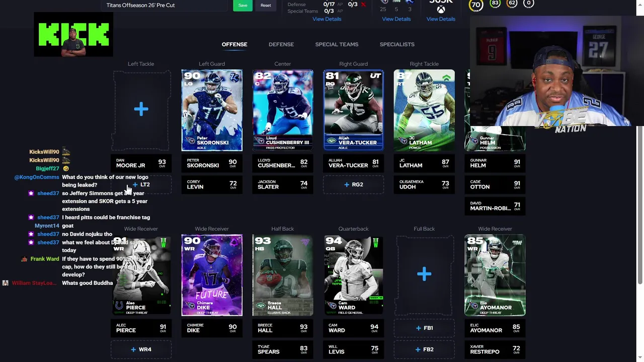Select the Lloyd Cushenberry III Center card
The height and width of the screenshot is (362, 644).
click(x=283, y=110)
